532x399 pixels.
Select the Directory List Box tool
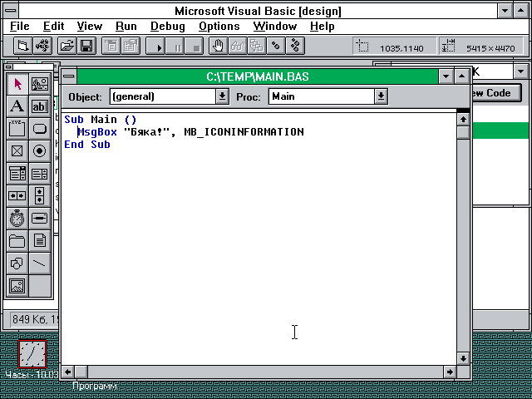tap(17, 240)
